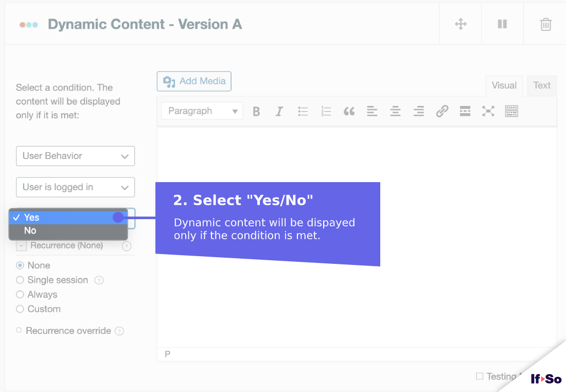This screenshot has width=566, height=392.
Task: Insert a hyperlink
Action: [441, 111]
